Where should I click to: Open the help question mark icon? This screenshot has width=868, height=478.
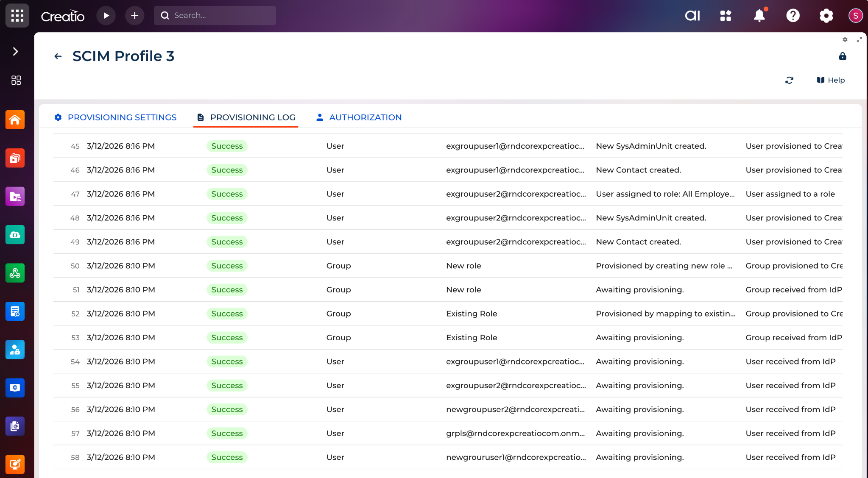point(793,16)
